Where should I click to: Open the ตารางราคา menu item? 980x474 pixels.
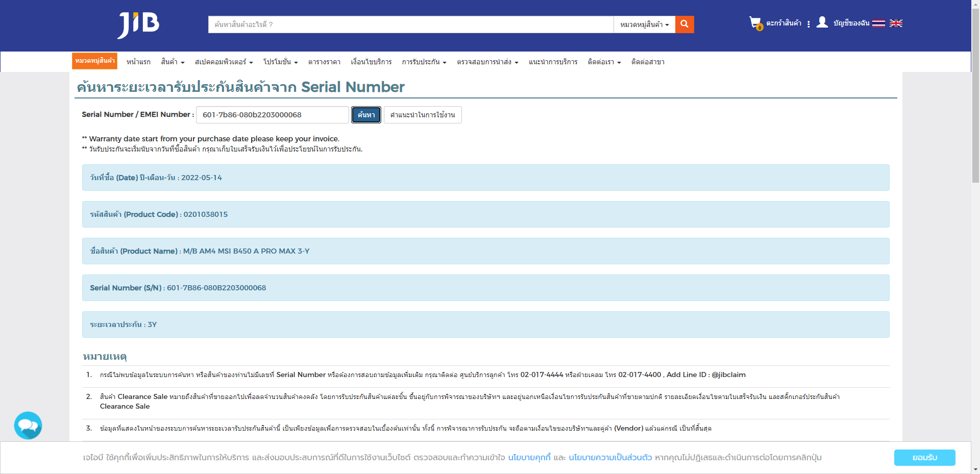pyautogui.click(x=324, y=62)
